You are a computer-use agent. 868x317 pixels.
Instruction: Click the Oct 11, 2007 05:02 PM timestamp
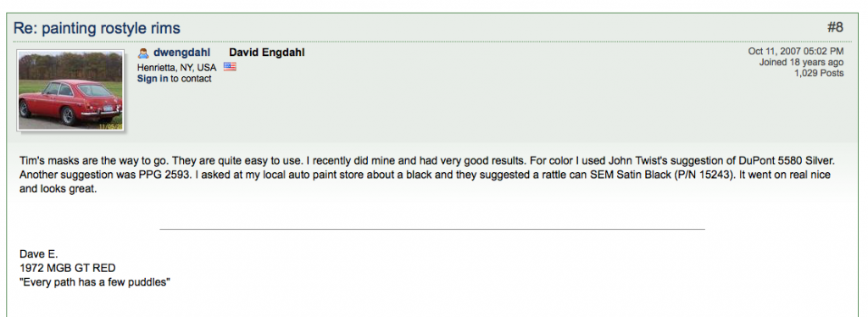796,52
